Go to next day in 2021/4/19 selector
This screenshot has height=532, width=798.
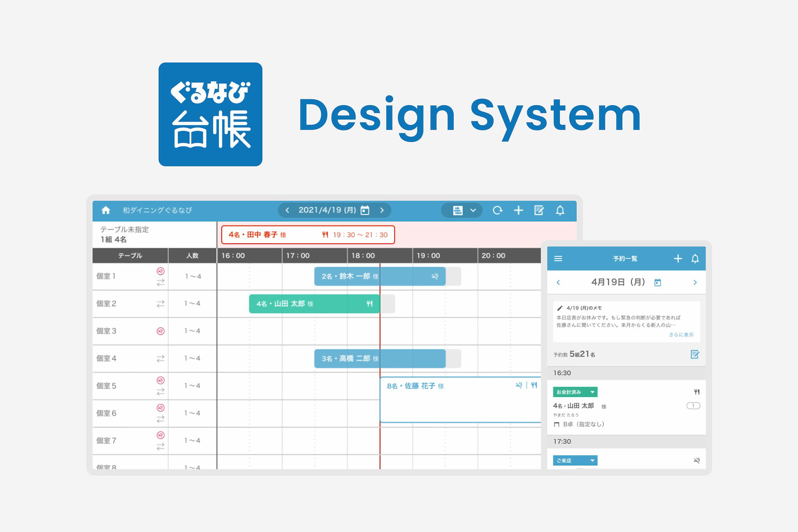[x=382, y=210]
